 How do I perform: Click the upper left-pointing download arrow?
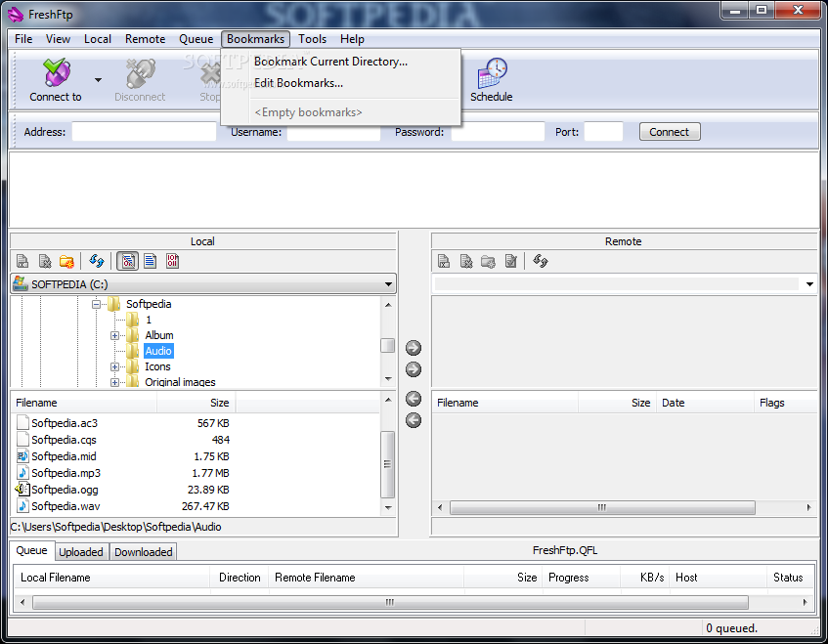[414, 399]
